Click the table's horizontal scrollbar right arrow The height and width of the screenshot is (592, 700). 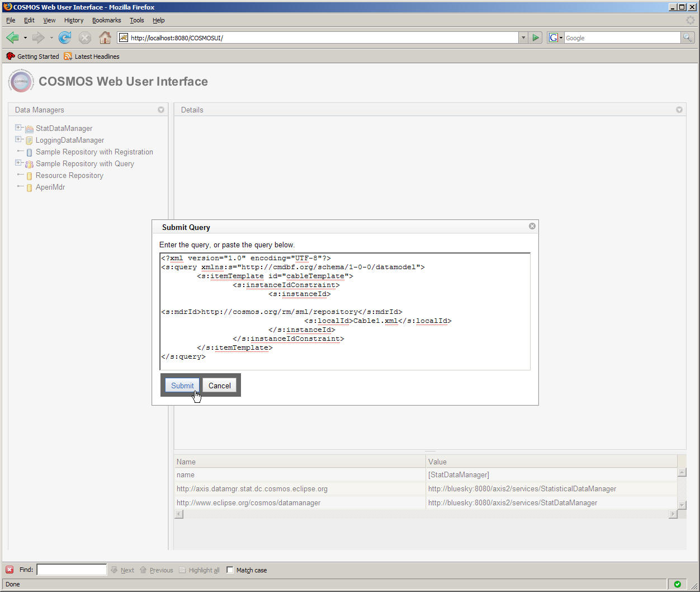pos(673,514)
